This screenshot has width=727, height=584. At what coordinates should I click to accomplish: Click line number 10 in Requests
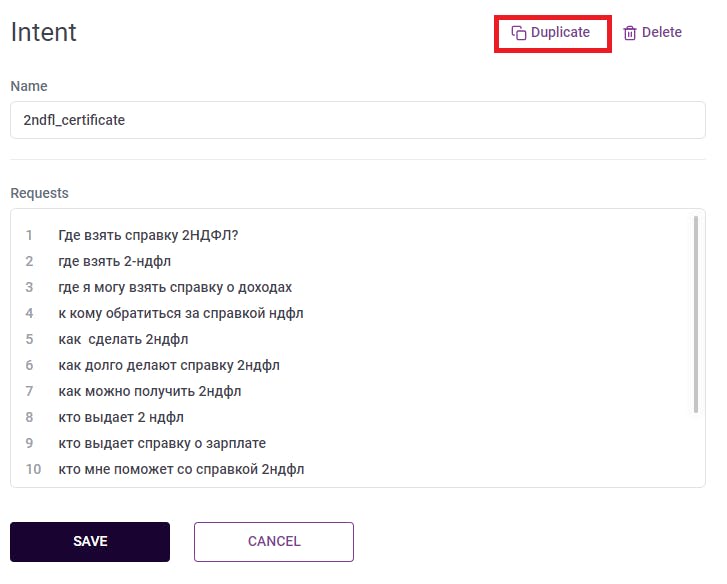pos(33,470)
